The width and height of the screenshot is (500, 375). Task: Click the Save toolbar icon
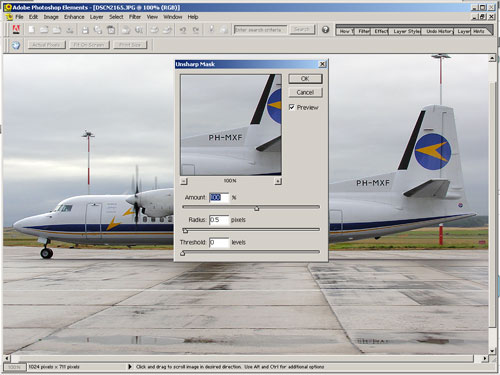point(85,30)
